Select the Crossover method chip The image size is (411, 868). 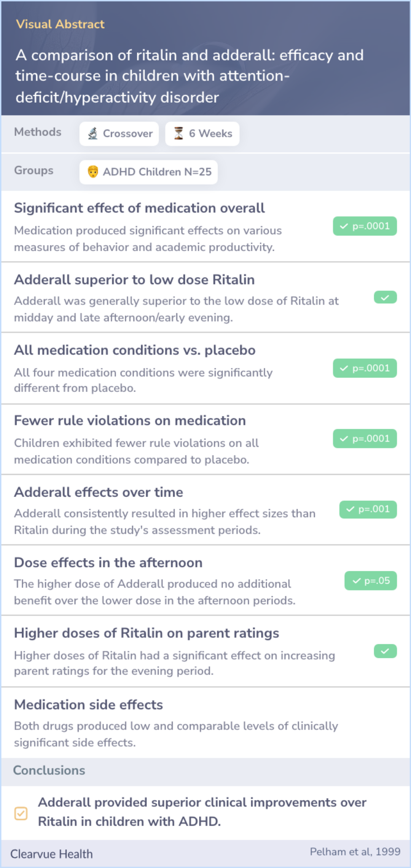pyautogui.click(x=119, y=134)
